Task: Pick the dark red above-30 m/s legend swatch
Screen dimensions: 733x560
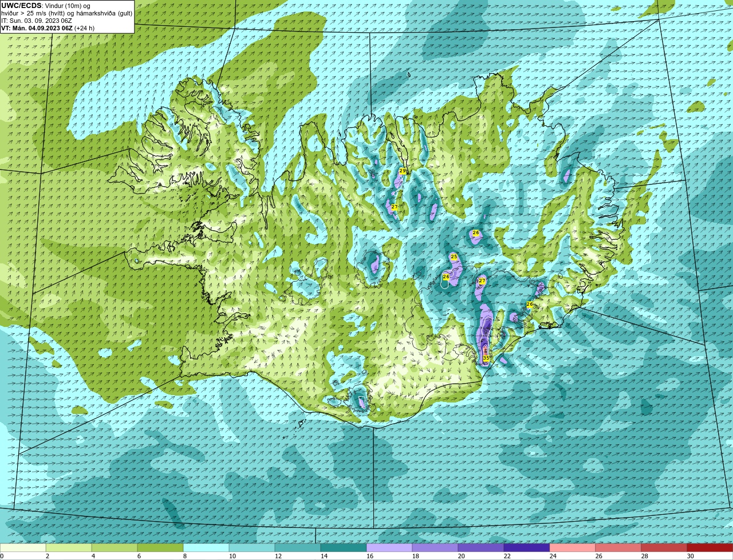Action: click(710, 547)
